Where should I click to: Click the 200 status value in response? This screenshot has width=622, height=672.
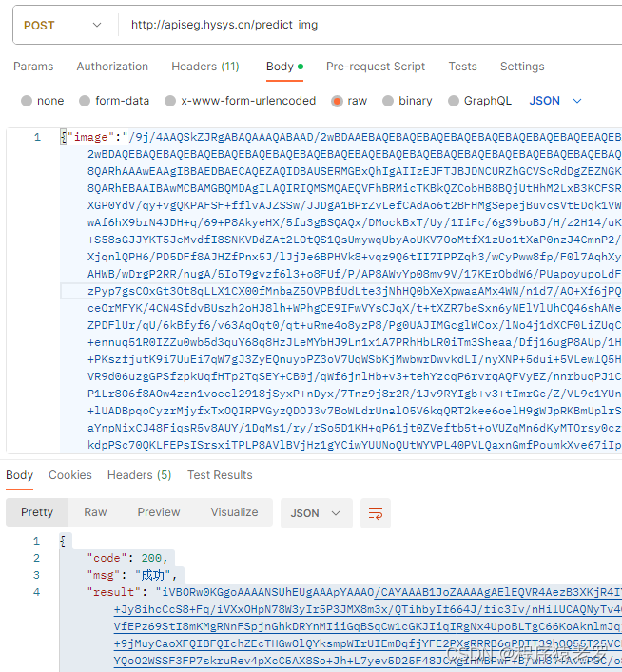(151, 558)
